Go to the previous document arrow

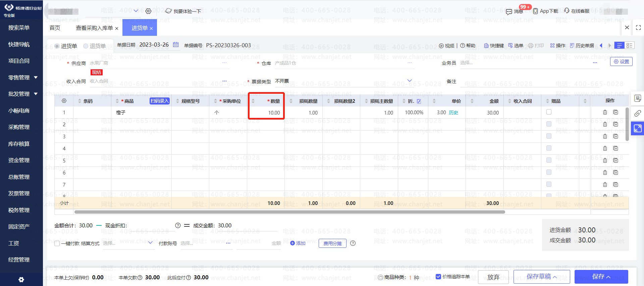(x=601, y=46)
